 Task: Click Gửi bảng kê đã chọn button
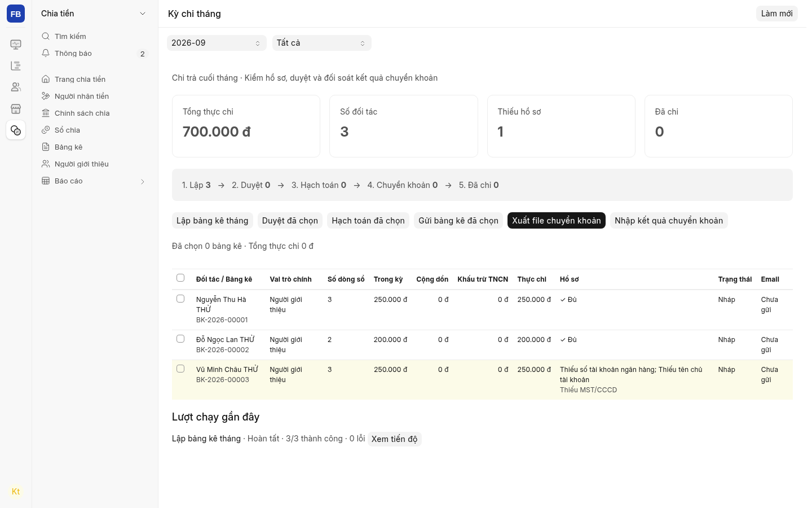458,221
